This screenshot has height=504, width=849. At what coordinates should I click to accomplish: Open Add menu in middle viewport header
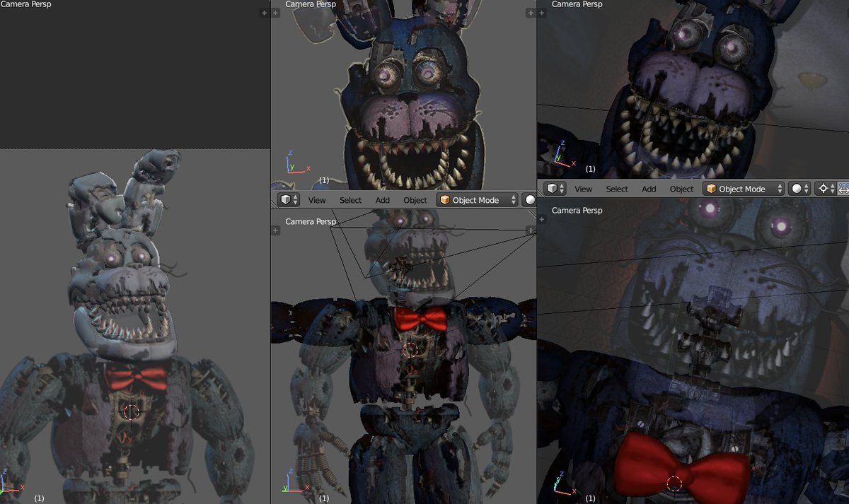click(382, 200)
